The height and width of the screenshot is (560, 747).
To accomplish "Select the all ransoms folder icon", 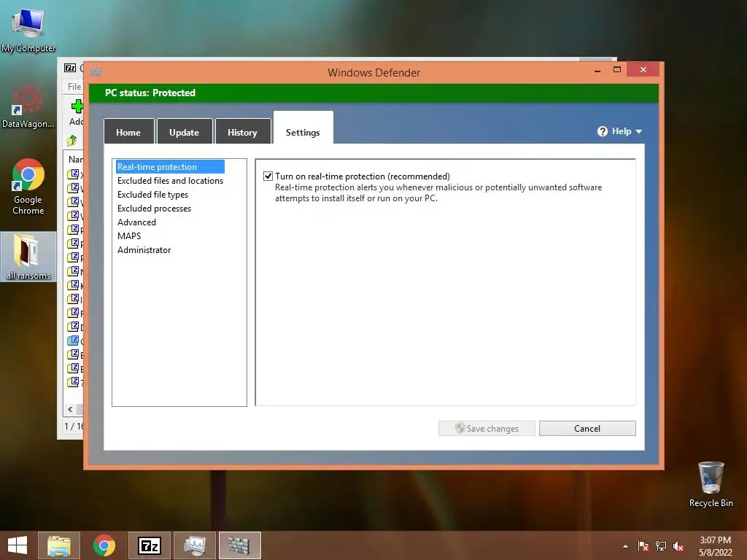I will point(28,256).
